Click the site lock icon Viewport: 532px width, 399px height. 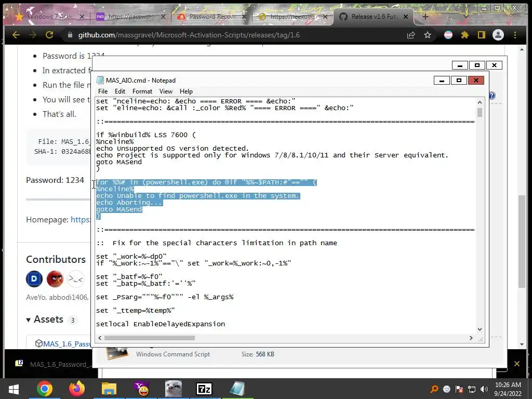(x=70, y=35)
